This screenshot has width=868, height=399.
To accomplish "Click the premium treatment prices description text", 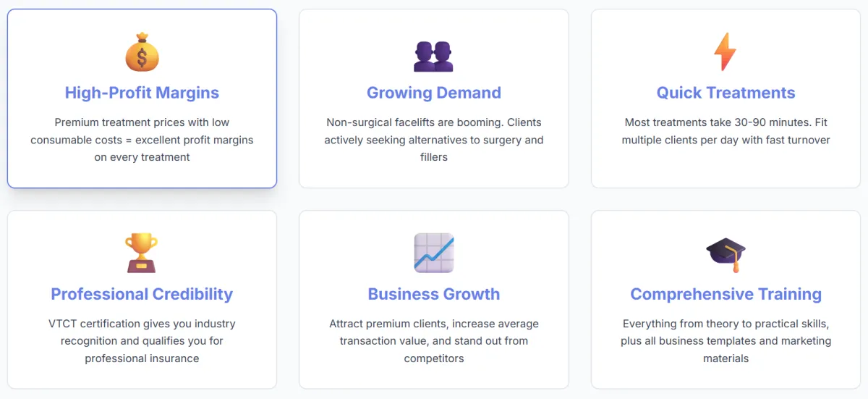I will pyautogui.click(x=142, y=140).
